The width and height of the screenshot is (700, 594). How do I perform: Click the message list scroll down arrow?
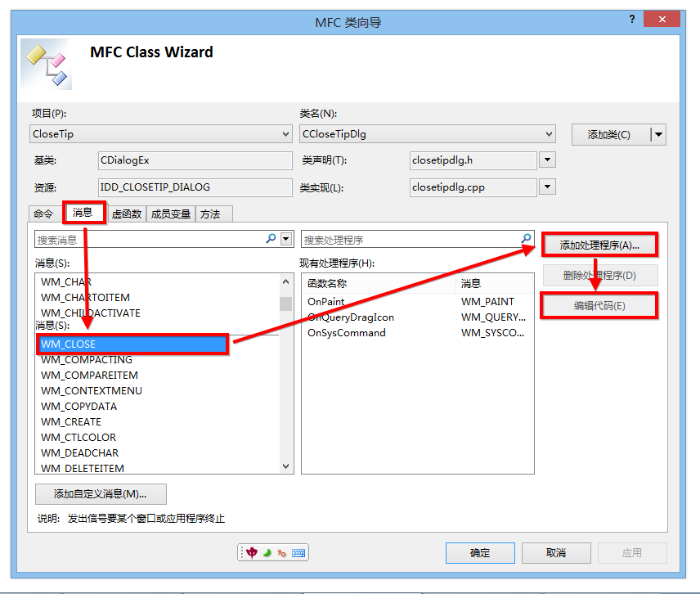point(285,466)
